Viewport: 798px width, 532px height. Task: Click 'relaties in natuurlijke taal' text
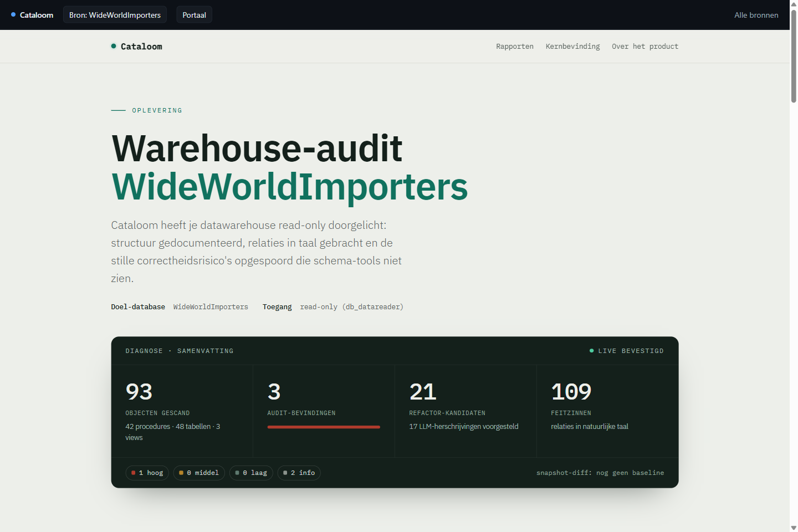point(590,427)
